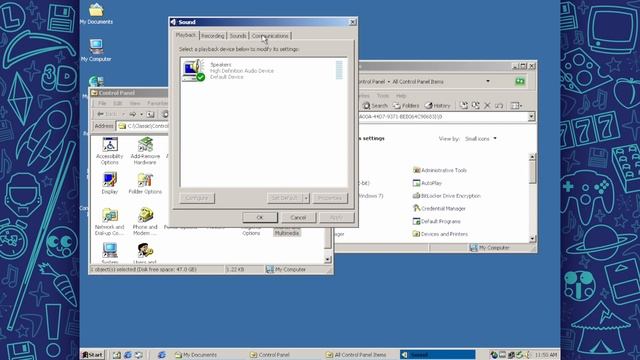
Task: Click the Apply button
Action: (x=336, y=218)
